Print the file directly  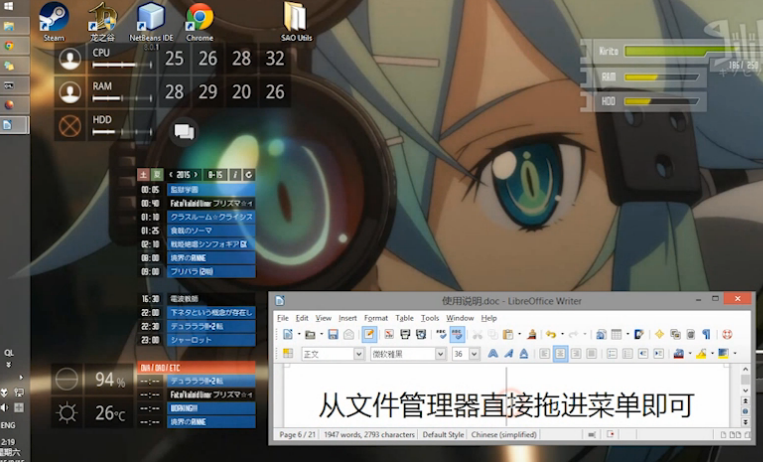coord(405,334)
